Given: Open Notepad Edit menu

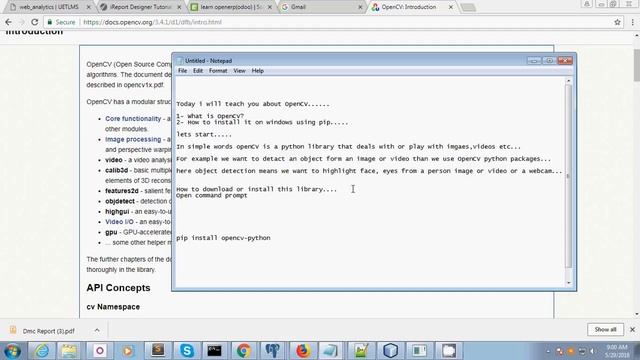Looking at the screenshot, I should (198, 71).
